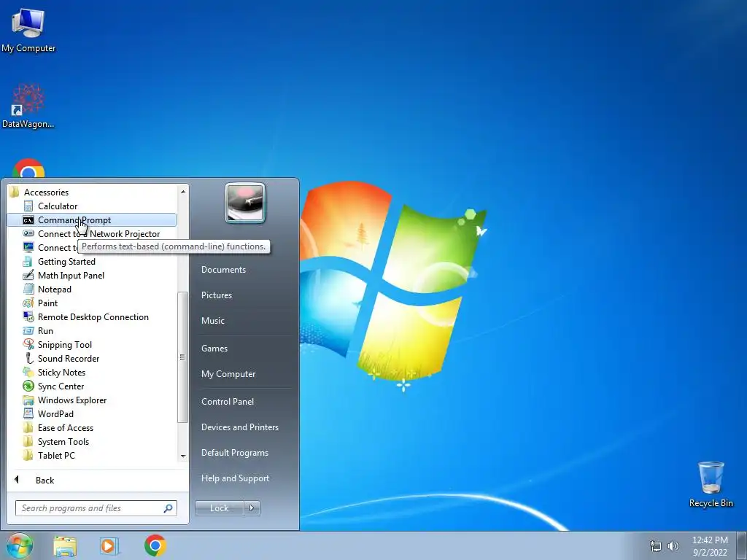Open Getting Started
Image resolution: width=747 pixels, height=560 pixels.
click(x=91, y=262)
